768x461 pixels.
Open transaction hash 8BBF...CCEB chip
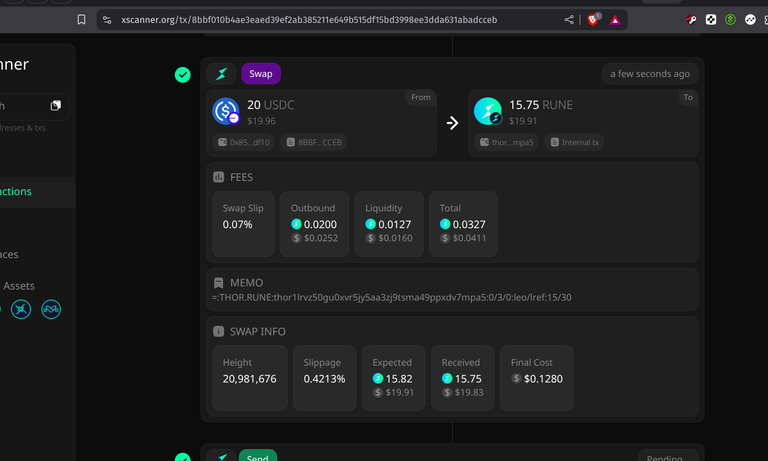click(x=314, y=142)
